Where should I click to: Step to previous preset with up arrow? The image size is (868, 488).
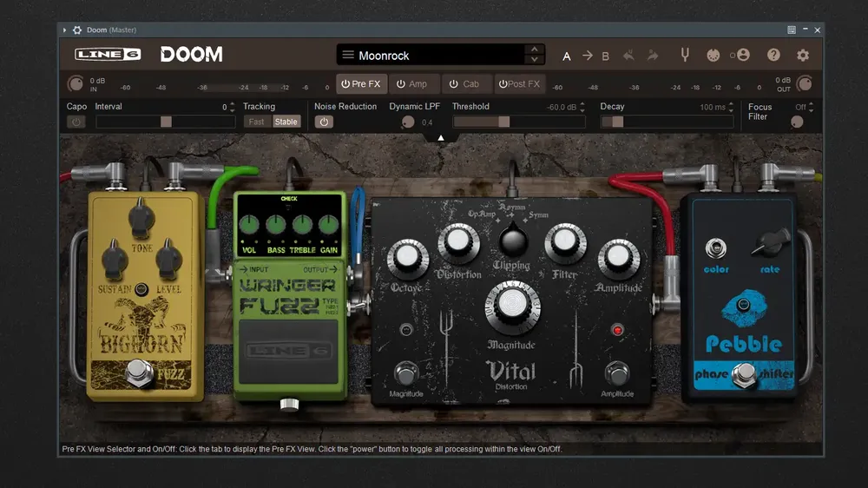point(534,49)
